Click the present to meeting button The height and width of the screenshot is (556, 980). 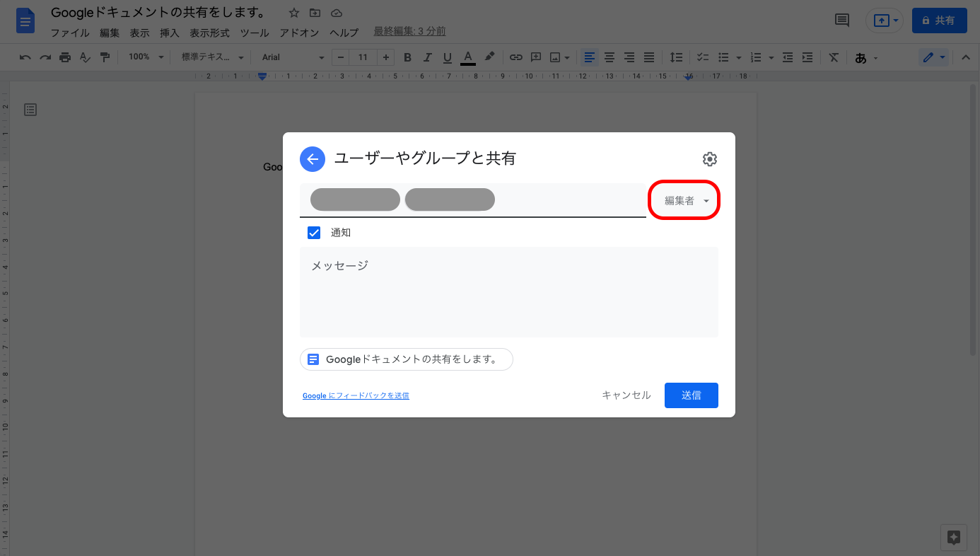pos(885,21)
